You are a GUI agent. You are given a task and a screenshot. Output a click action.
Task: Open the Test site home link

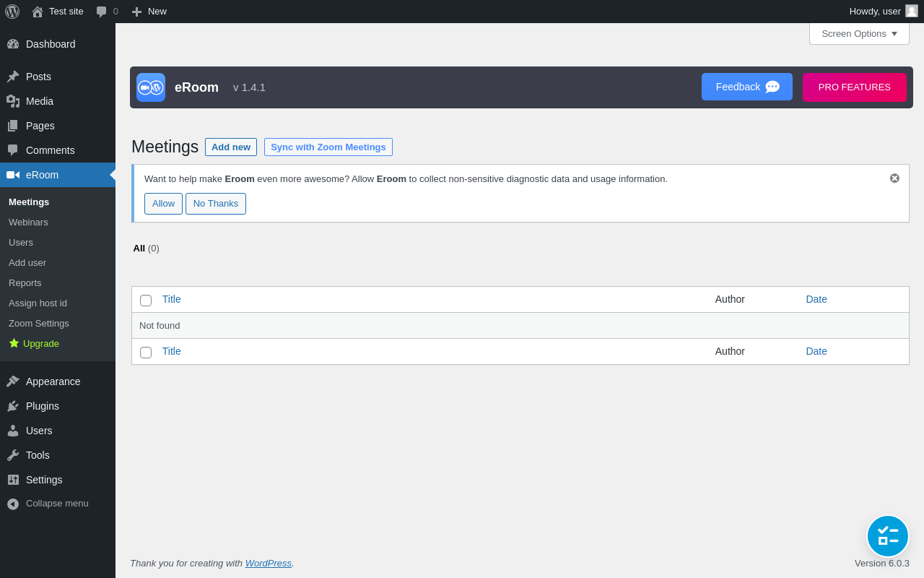[x=58, y=12]
